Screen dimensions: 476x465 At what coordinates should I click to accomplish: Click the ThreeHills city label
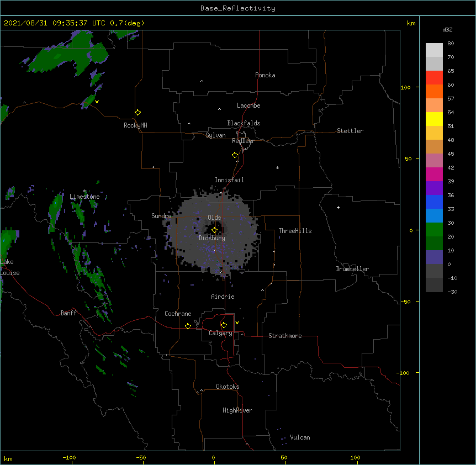(x=295, y=231)
